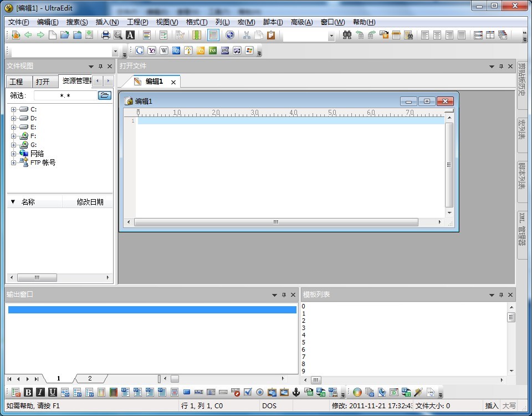Open the 格式(T) menu
This screenshot has width=532, height=416.
(x=196, y=22)
